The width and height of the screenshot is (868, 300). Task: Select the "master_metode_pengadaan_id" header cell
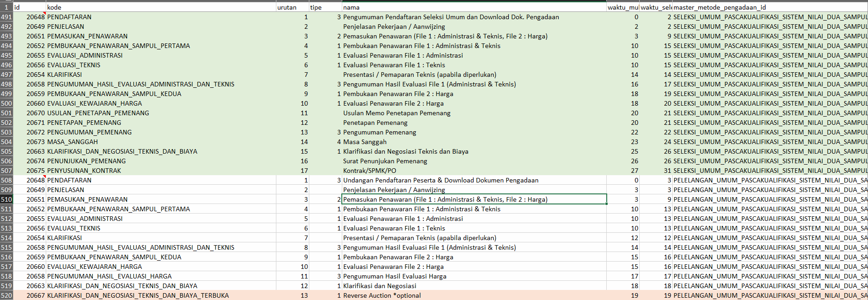tap(769, 7)
